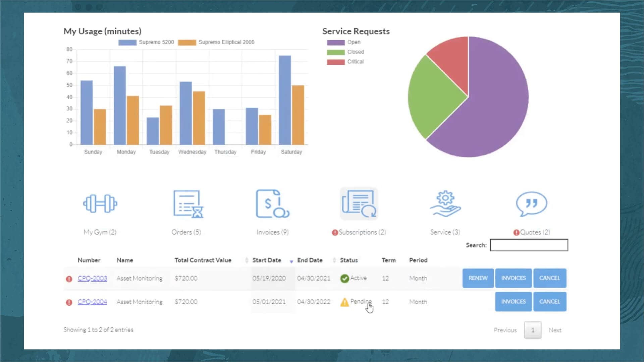Click the Pending warning icon for CPO-2004

pos(345,302)
